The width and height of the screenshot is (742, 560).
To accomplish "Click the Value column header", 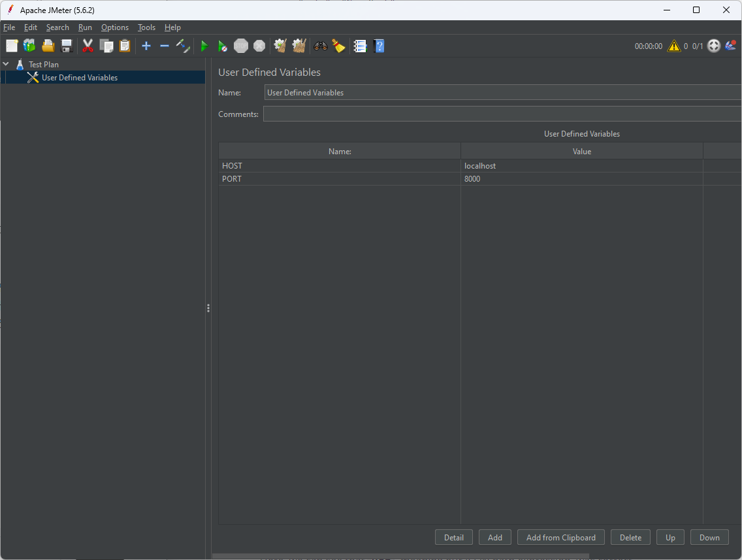I will pos(581,152).
